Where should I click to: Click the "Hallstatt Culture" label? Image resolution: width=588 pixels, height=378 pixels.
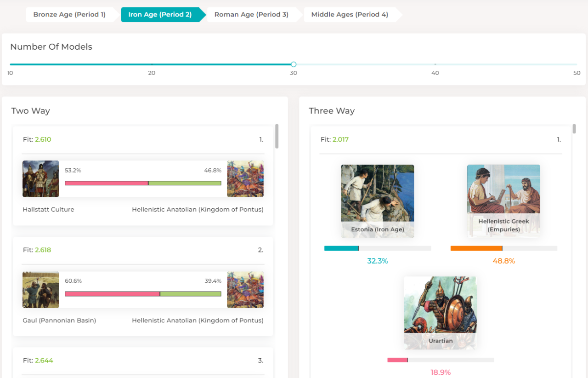(x=49, y=210)
